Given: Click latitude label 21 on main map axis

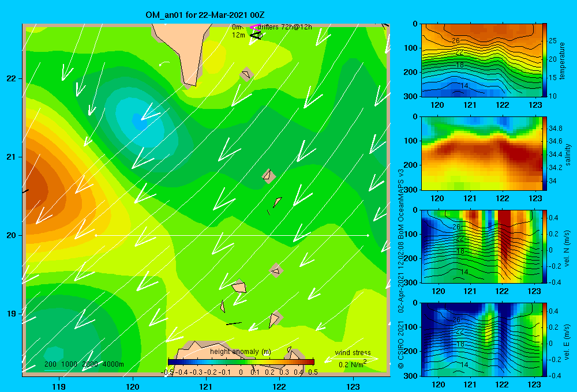Looking at the screenshot, I should [x=11, y=157].
